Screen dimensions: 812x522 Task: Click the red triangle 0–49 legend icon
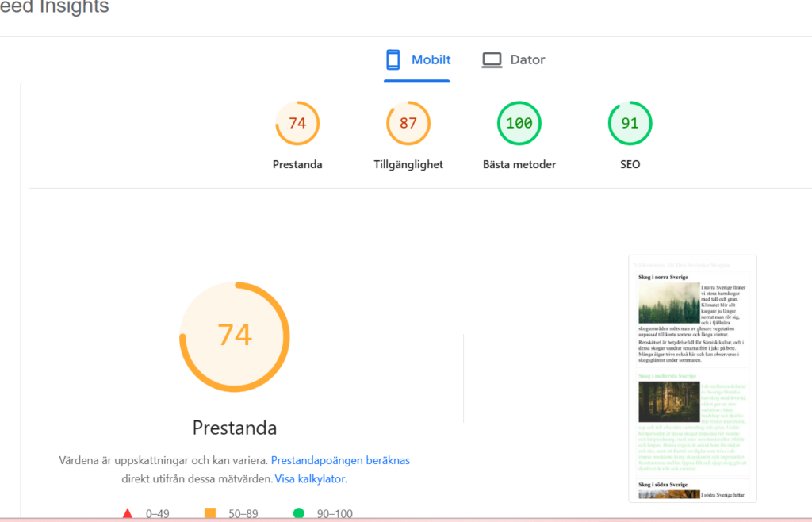(128, 514)
